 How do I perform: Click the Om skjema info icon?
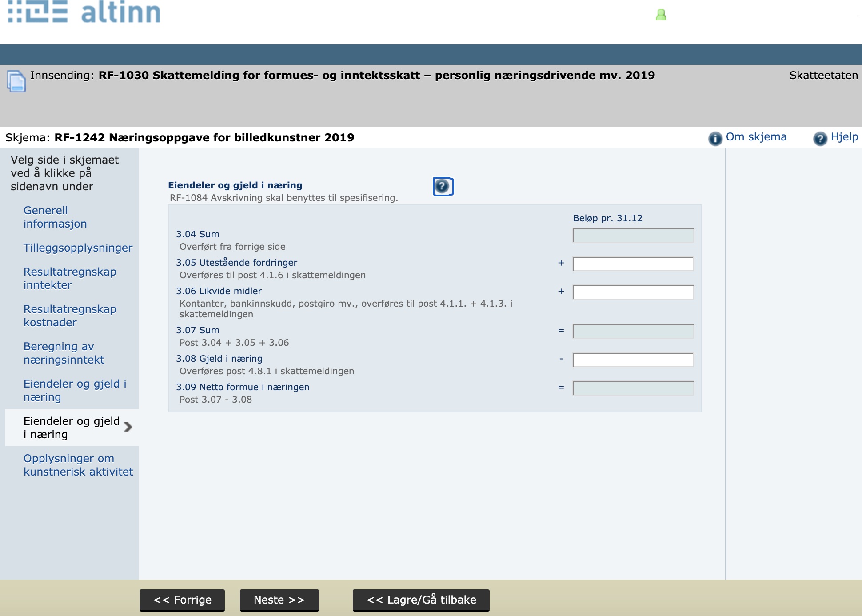715,138
